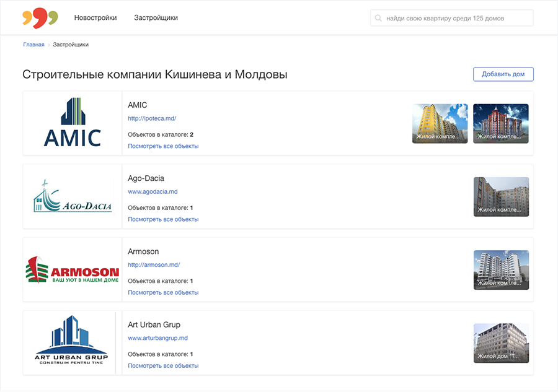Open the Armoson company name
The height and width of the screenshot is (392, 558).
[143, 251]
